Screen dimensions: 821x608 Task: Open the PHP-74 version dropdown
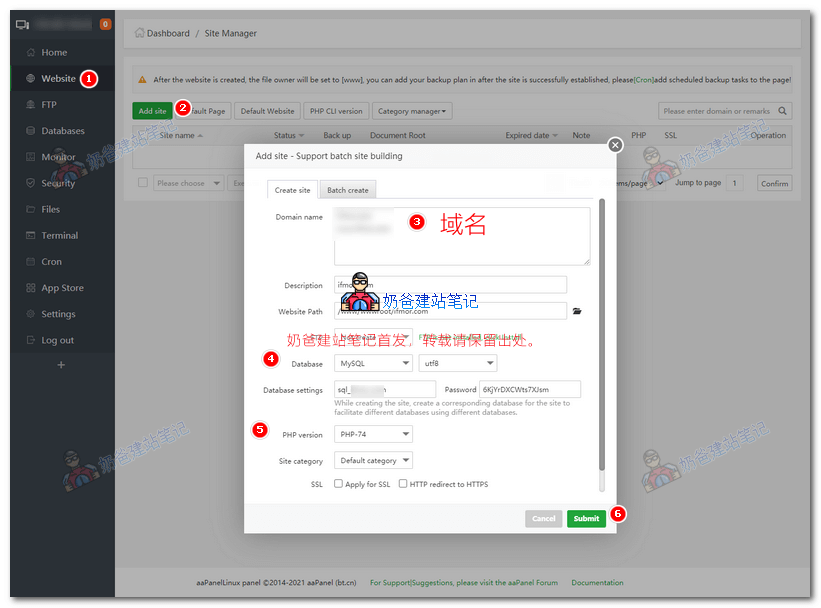[374, 434]
